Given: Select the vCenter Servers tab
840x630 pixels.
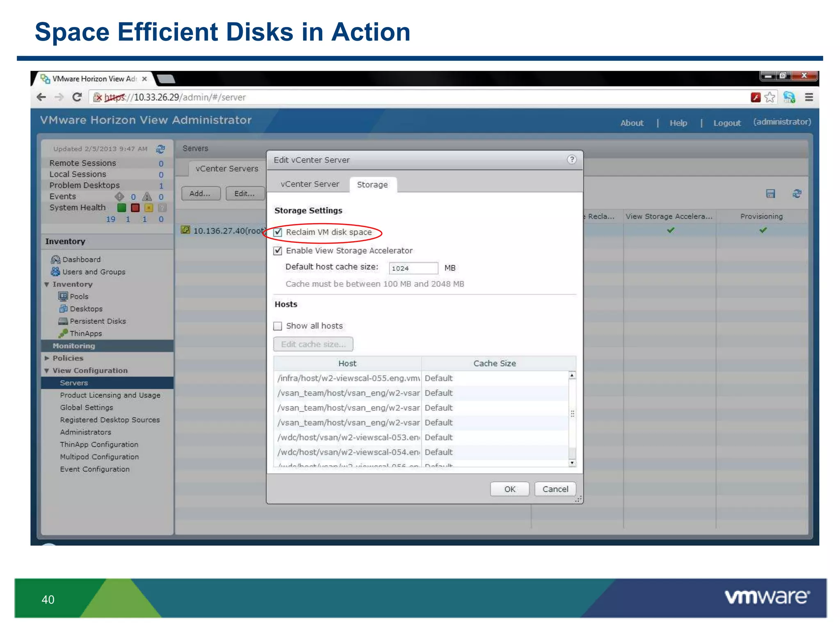Looking at the screenshot, I should pyautogui.click(x=226, y=169).
